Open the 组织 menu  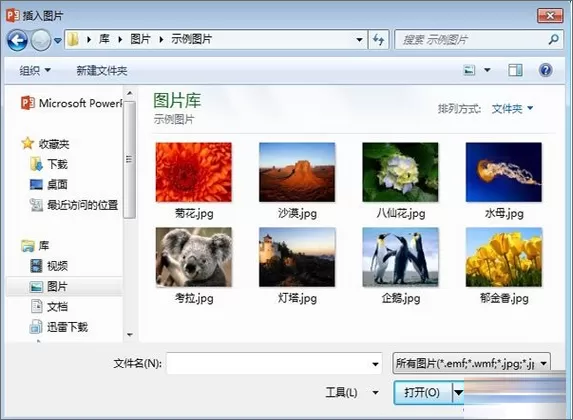pyautogui.click(x=35, y=70)
